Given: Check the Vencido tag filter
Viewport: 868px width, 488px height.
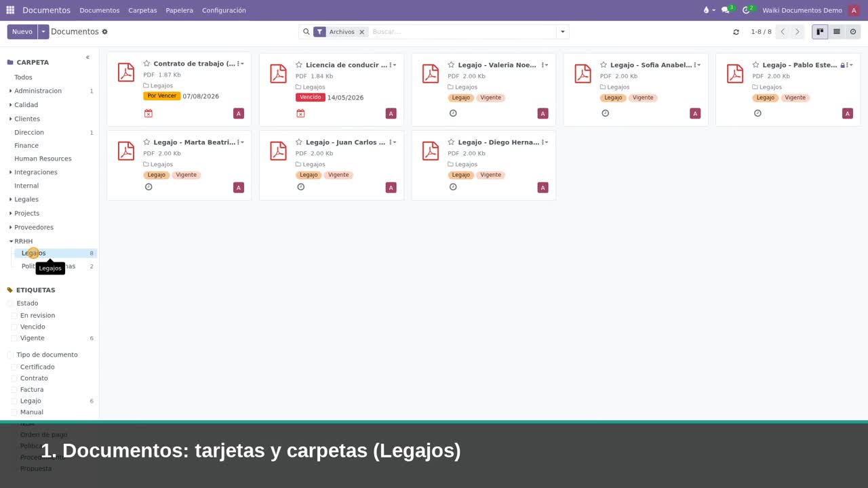Looking at the screenshot, I should (x=14, y=327).
